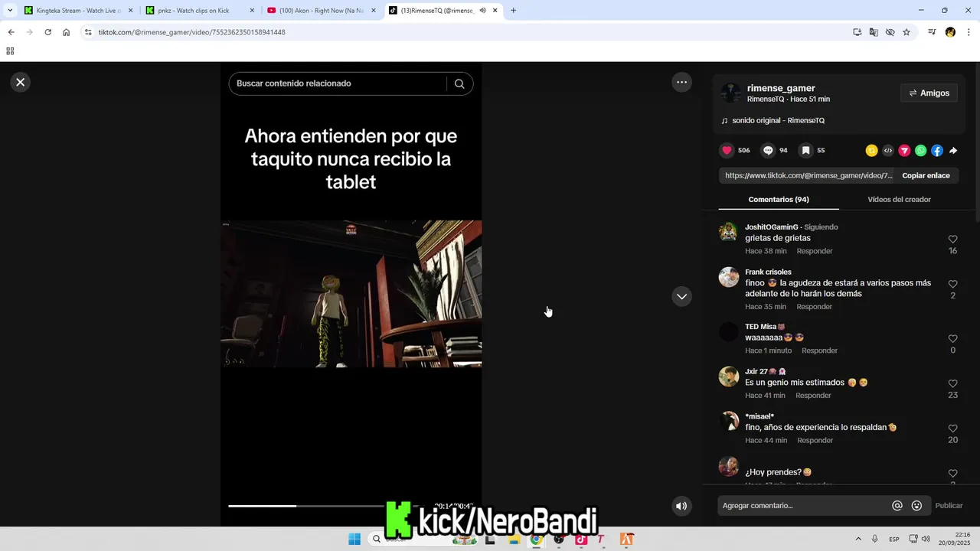
Task: Reply to Jxir 27's comment
Action: (813, 396)
